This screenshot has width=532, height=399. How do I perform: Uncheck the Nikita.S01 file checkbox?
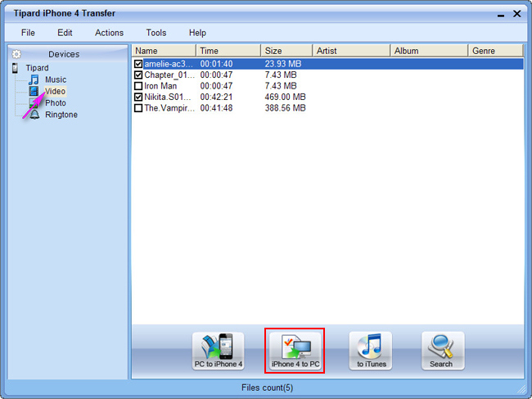tap(138, 97)
